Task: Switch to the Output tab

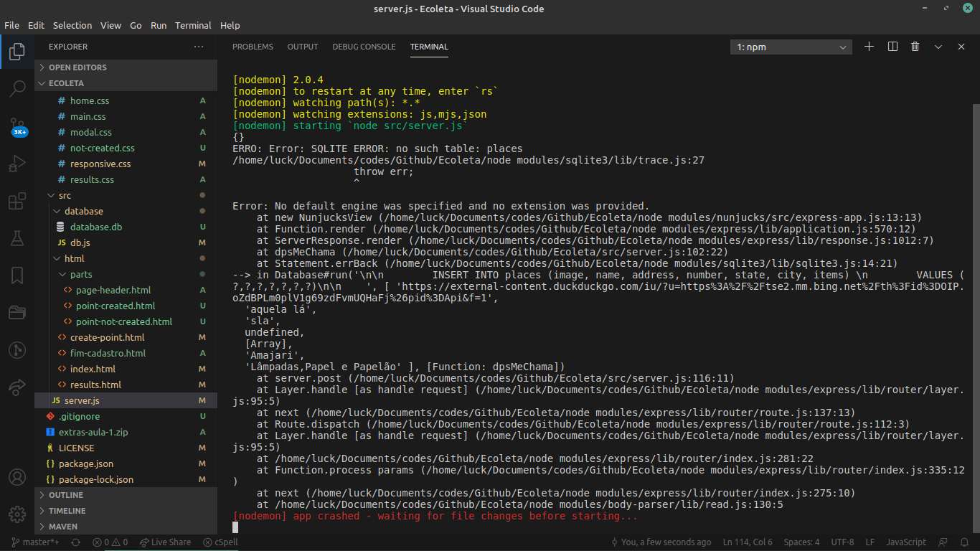Action: coord(303,47)
